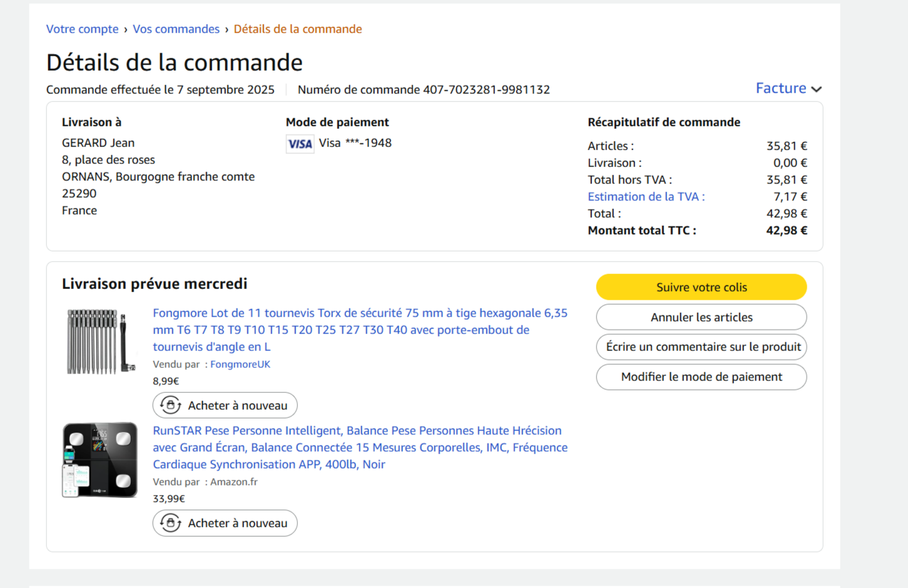Click reorder icon for Fongmore screwdriver set
The image size is (908, 588).
[x=170, y=405]
